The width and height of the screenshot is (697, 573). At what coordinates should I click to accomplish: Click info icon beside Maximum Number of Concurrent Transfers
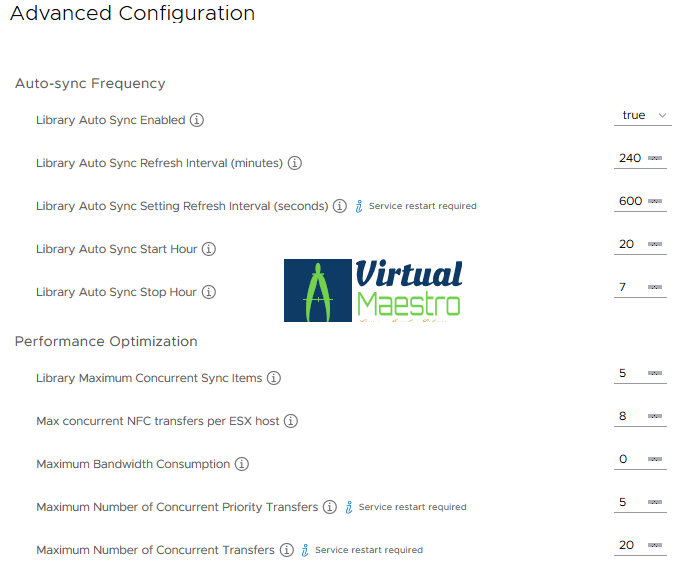coord(286,550)
